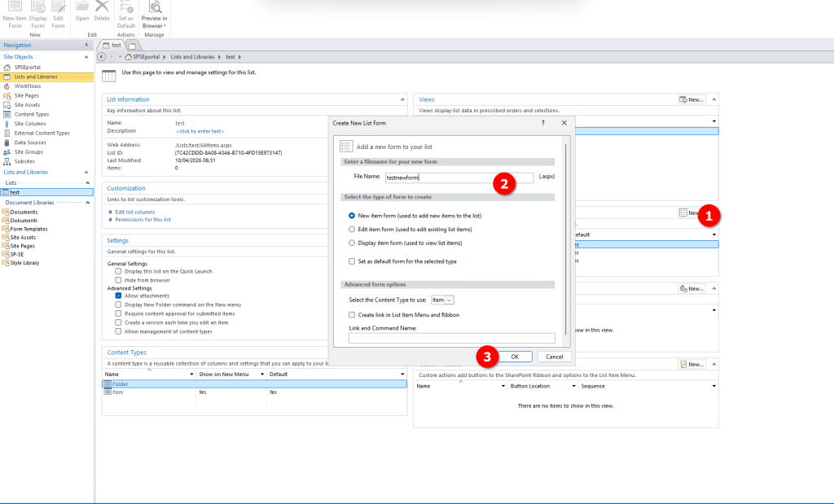Enable Create link in List Item Menu
Screen dimensions: 834x504
point(352,314)
